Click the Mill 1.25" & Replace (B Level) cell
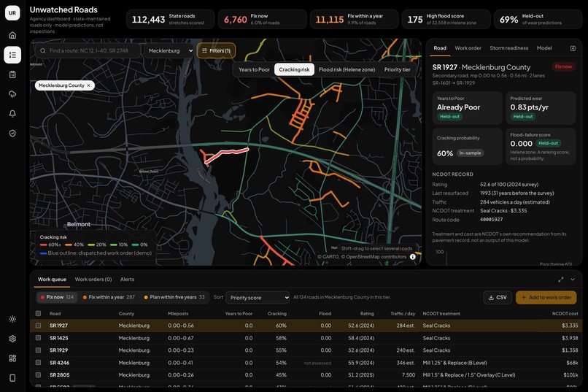Viewport: 588px width, 392px height. coord(454,363)
